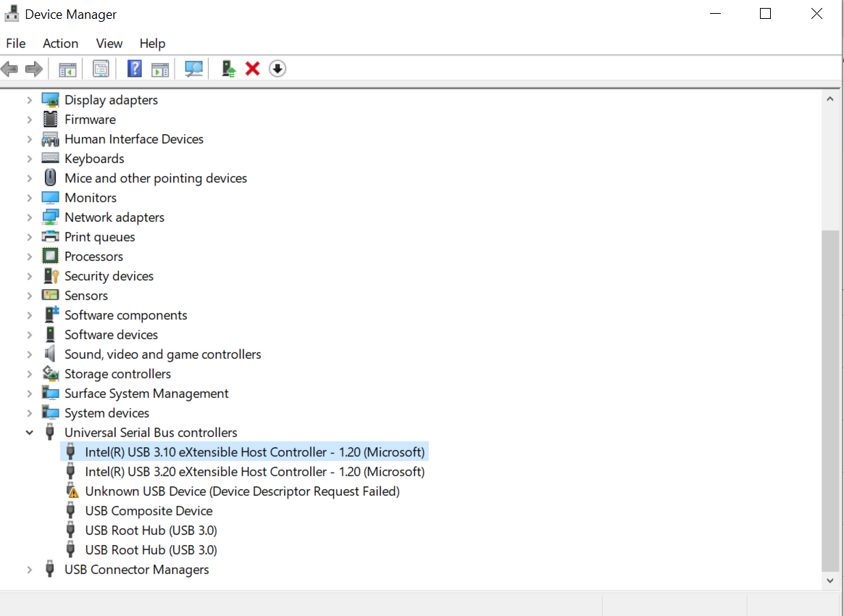Select the Monitors label

click(91, 198)
